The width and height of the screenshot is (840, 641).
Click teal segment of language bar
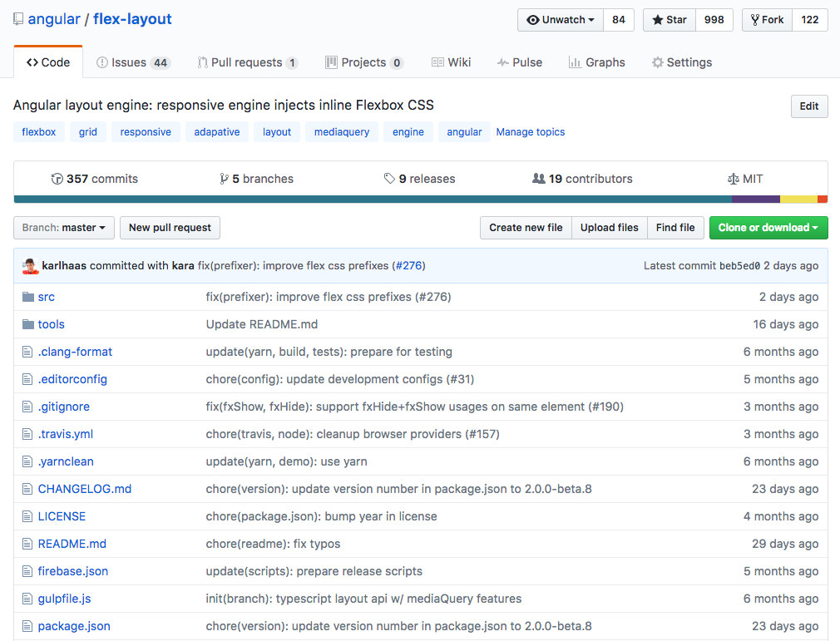pos(373,200)
